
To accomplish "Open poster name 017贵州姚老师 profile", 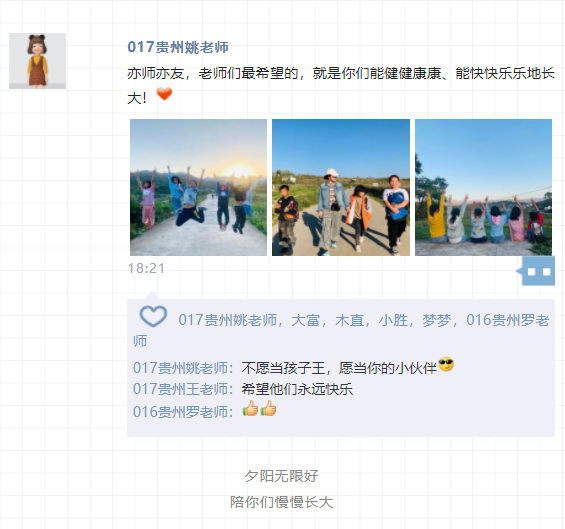I will 178,47.
